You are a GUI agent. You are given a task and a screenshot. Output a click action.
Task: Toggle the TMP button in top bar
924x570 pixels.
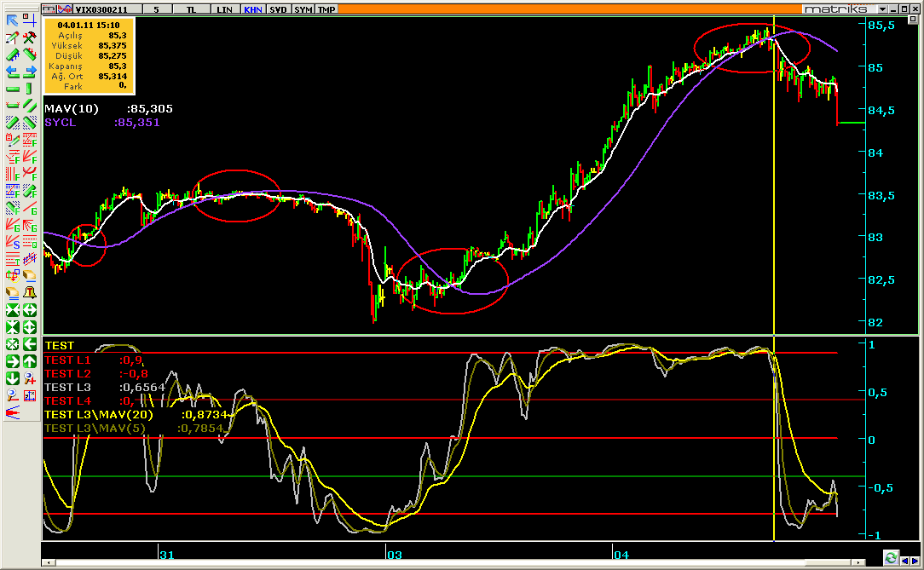326,9
